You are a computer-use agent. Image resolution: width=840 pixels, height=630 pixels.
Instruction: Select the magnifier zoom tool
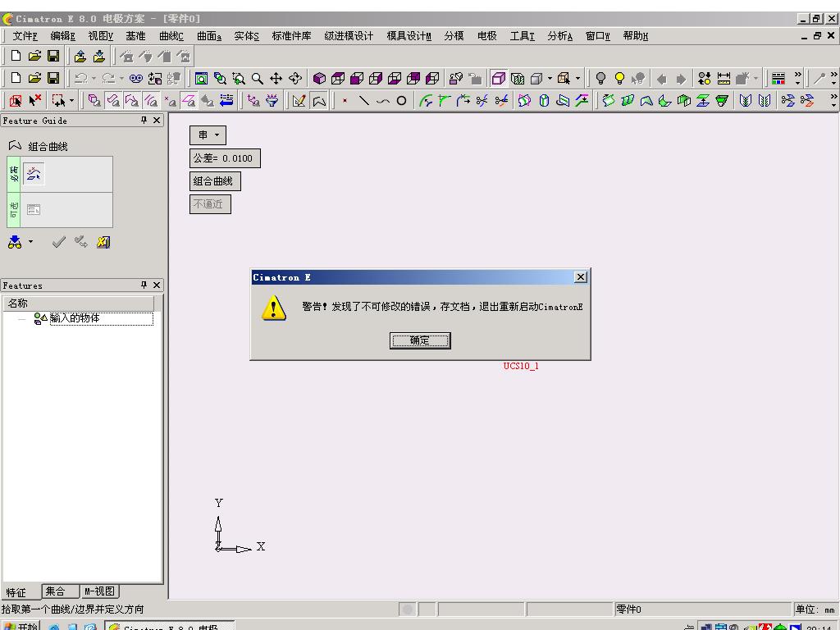(258, 79)
